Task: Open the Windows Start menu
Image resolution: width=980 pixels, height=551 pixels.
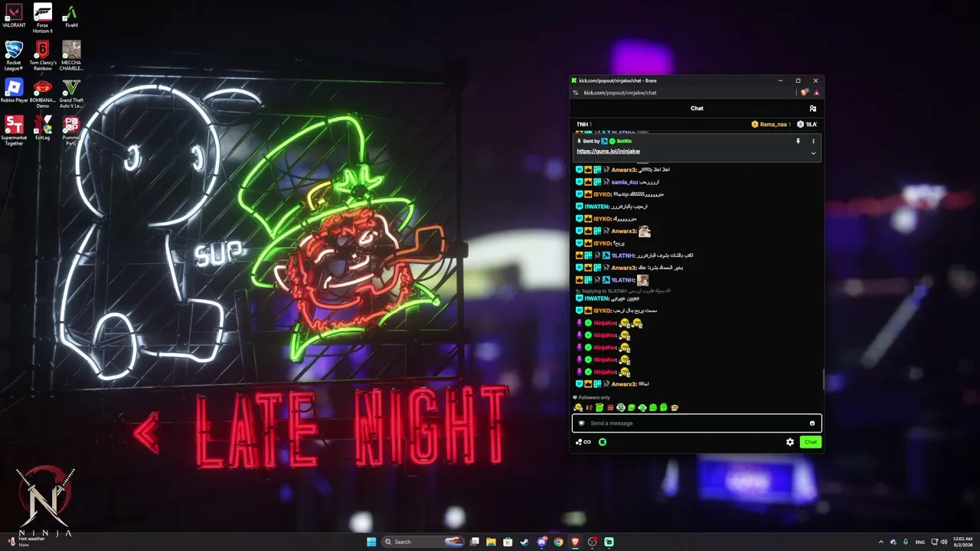Action: pos(371,542)
